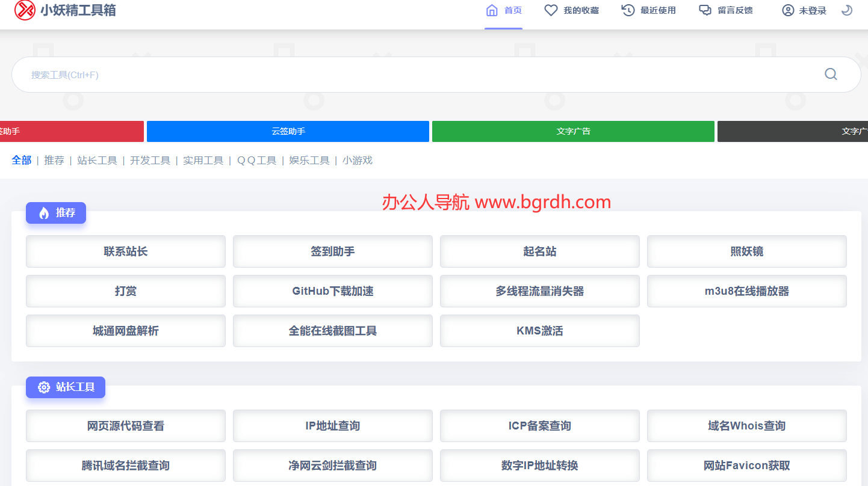This screenshot has width=868, height=486.
Task: Click the flame icon on the 推荐 badge
Action: pos(42,213)
